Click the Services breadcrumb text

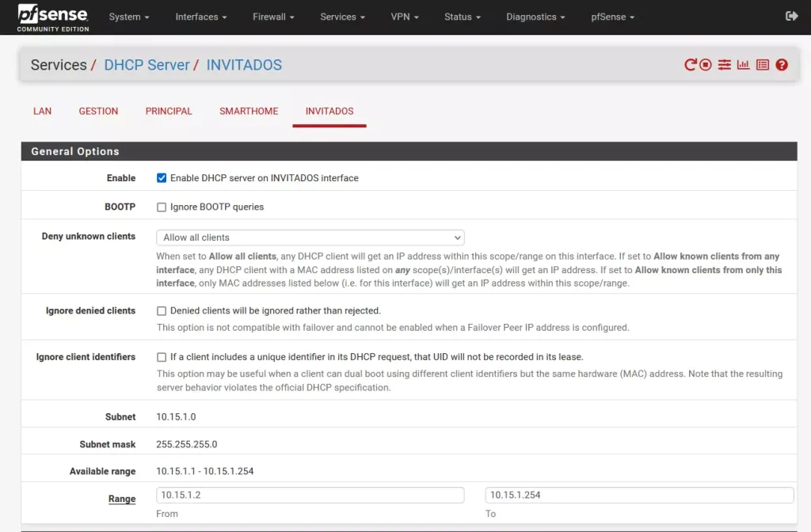coord(59,65)
